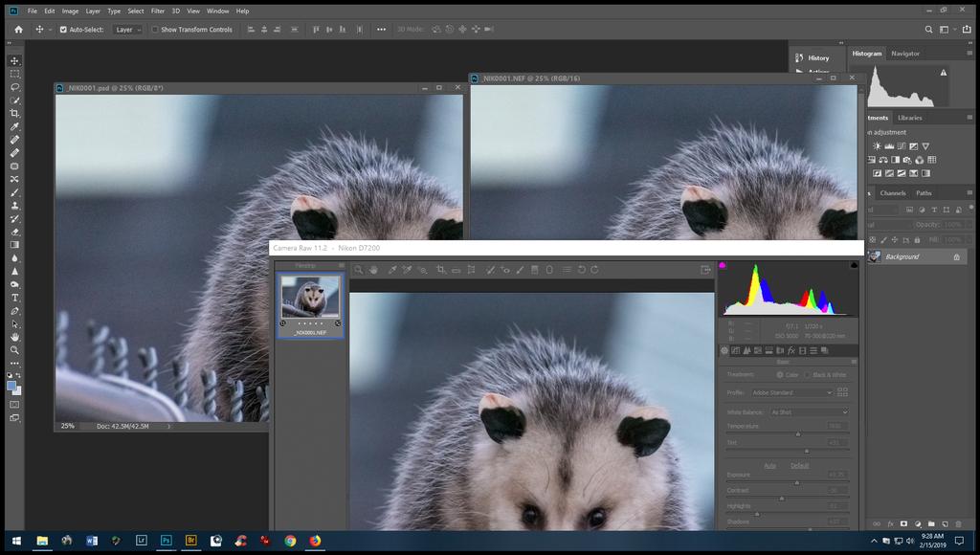Uncheck the Auto-Select checkbox

(63, 30)
